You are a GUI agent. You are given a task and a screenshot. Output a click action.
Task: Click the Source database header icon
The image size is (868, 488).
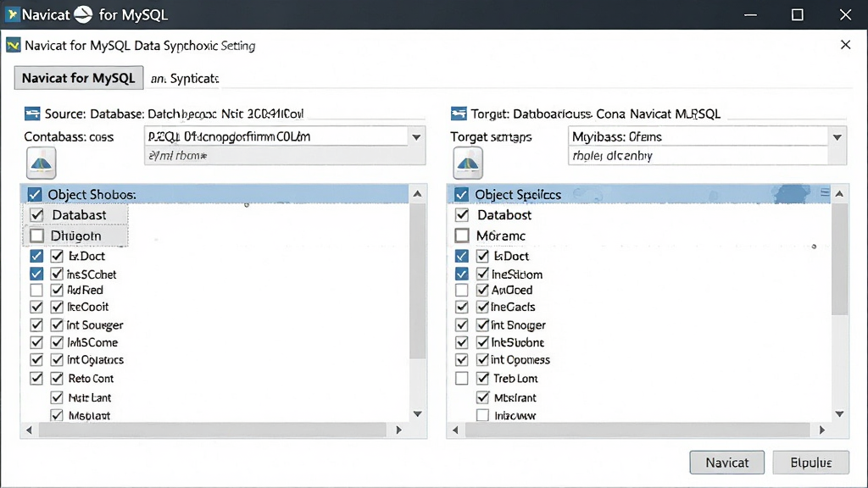pos(32,114)
